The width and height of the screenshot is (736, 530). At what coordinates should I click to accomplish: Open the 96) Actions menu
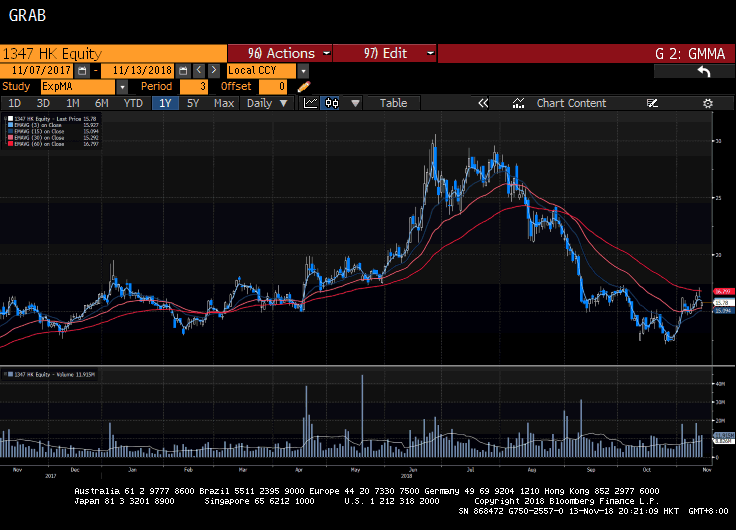[x=280, y=54]
